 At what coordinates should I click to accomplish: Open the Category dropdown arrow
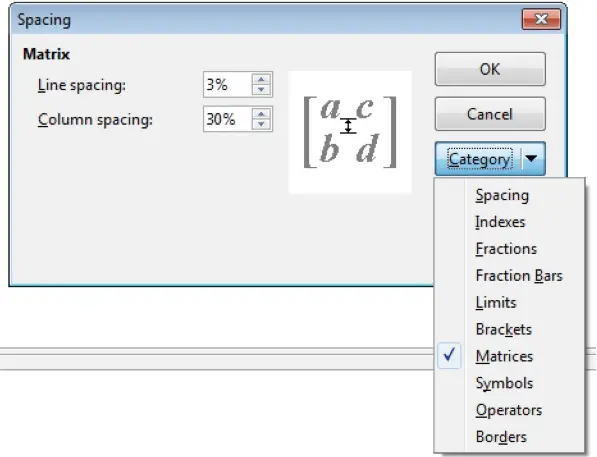(532, 158)
